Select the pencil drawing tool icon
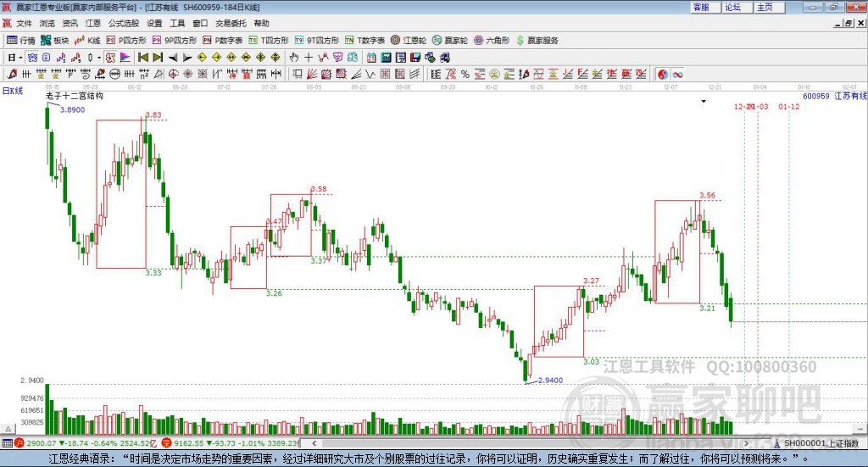 (13, 74)
